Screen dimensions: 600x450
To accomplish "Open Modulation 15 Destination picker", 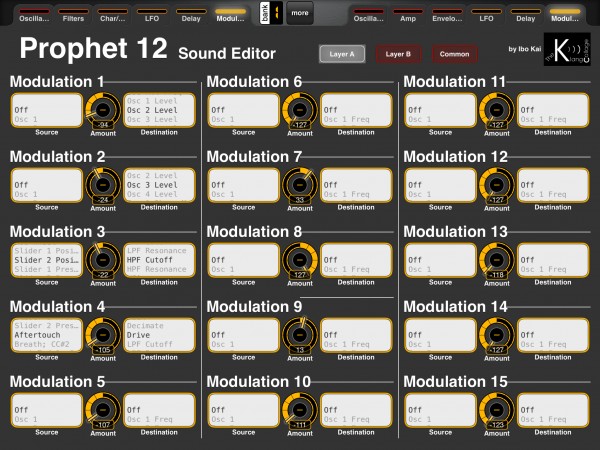I will [x=553, y=410].
